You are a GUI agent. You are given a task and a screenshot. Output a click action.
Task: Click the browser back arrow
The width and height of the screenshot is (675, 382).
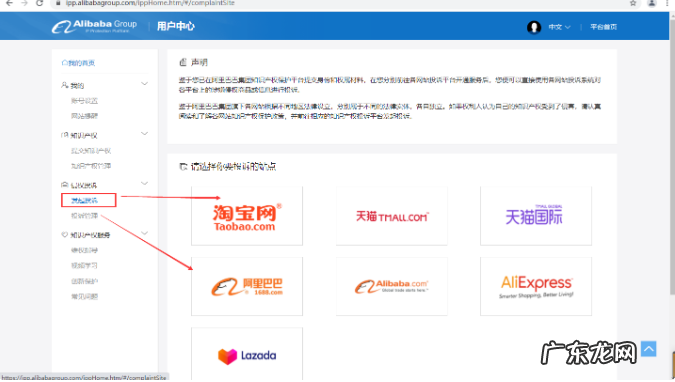point(9,3)
